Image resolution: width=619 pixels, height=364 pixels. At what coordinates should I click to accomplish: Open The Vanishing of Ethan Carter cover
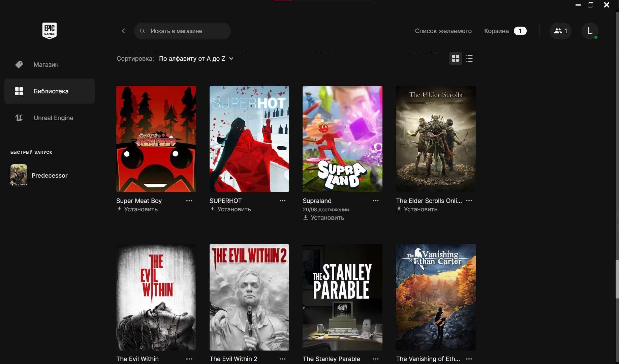click(x=436, y=297)
